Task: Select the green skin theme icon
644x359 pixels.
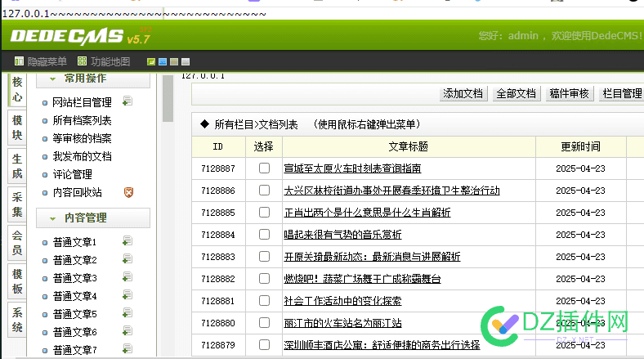Action: pyautogui.click(x=151, y=61)
